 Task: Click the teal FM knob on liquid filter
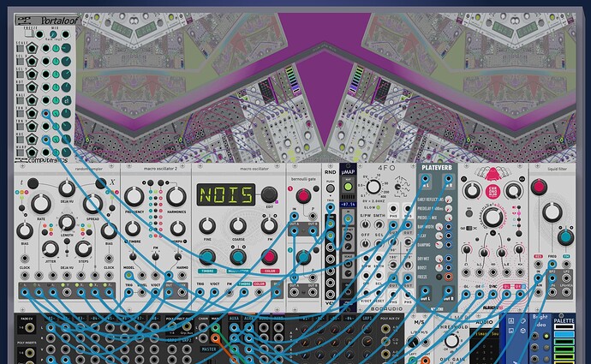tap(565, 237)
